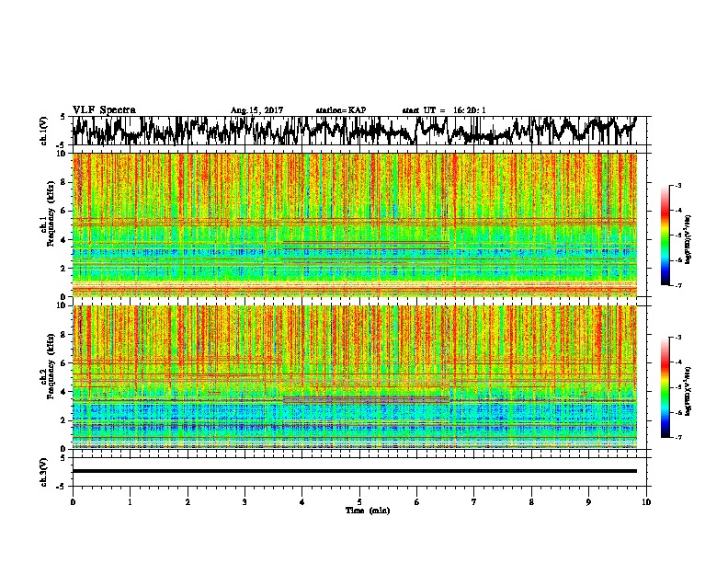Viewport: 728px width, 563px height.
Task: Click the Time (min) axis title
Action: (x=368, y=511)
